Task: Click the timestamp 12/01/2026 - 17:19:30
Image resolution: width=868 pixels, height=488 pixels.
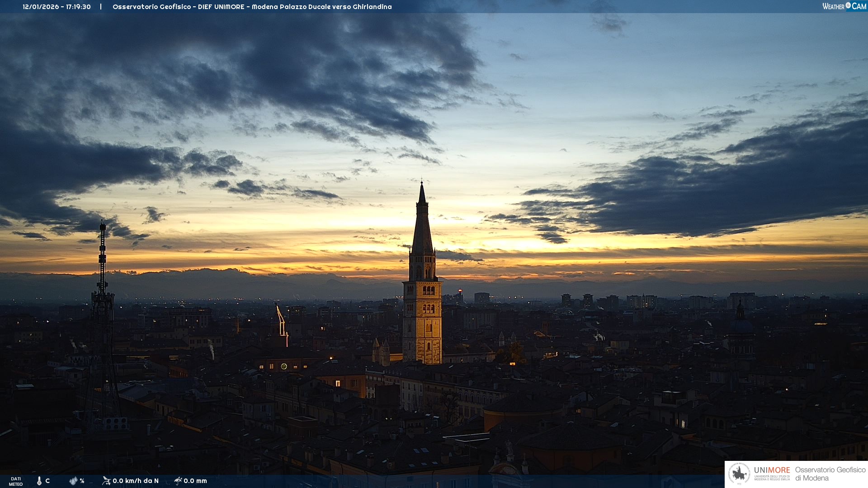Action: click(x=57, y=7)
